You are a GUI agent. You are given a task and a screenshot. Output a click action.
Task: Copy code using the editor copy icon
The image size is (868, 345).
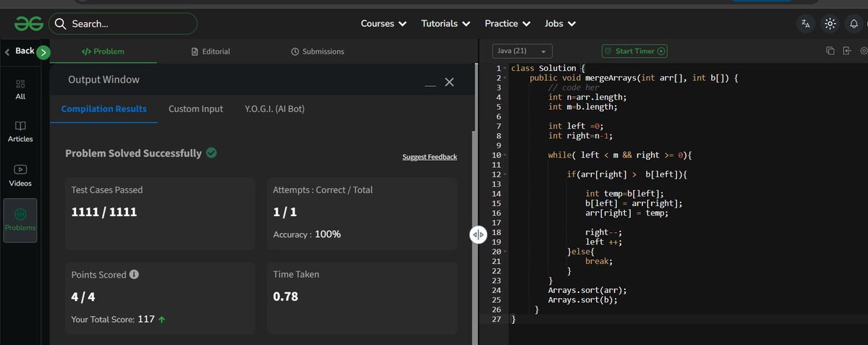(x=830, y=51)
